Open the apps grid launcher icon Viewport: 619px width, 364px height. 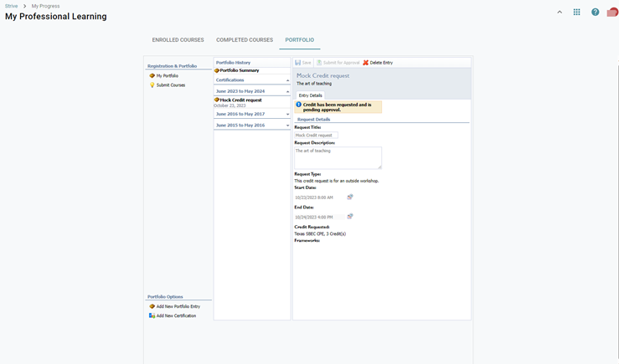click(x=576, y=13)
